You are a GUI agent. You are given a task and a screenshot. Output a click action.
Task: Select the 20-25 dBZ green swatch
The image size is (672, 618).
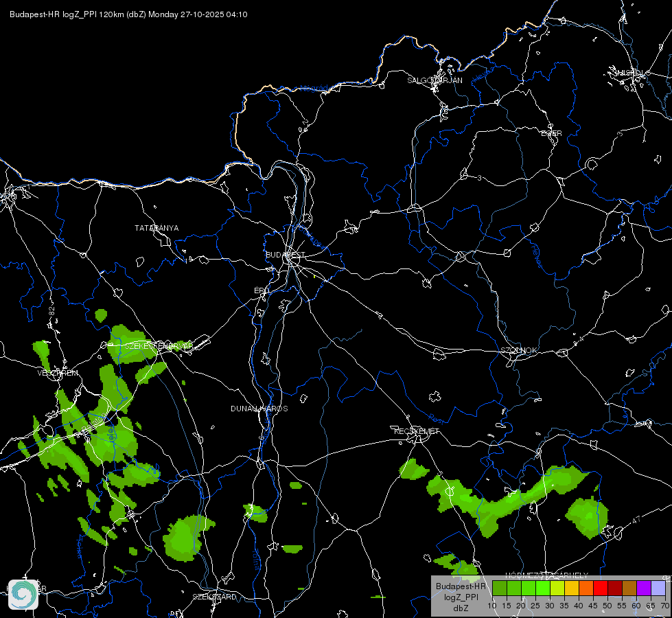pyautogui.click(x=529, y=588)
